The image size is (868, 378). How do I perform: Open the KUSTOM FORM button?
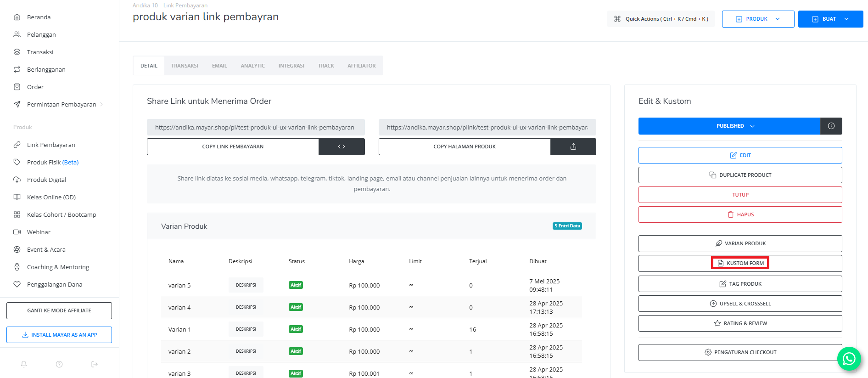[x=740, y=263]
